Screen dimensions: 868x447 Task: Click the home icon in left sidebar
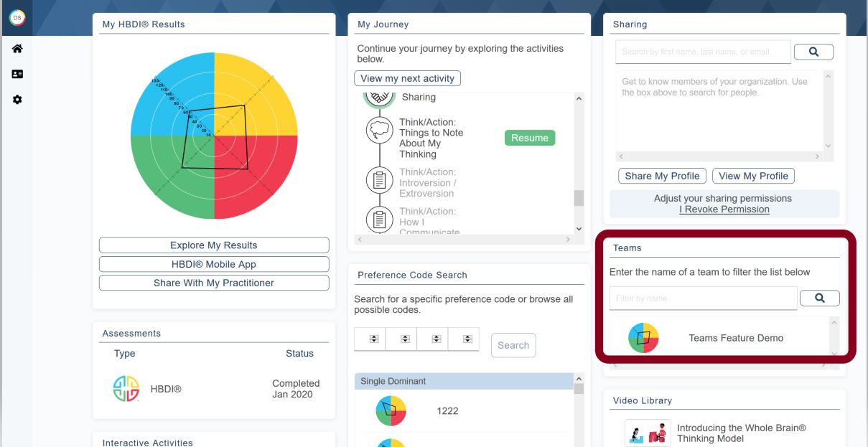coord(17,48)
